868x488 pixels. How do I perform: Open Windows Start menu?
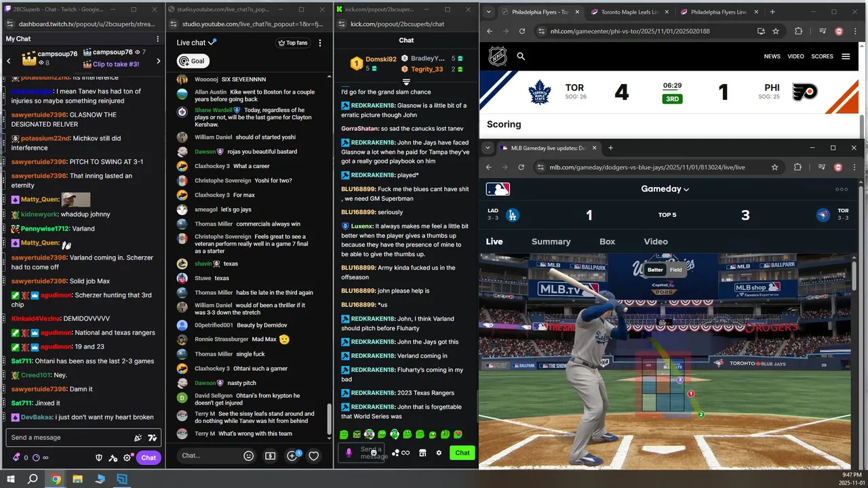[x=10, y=479]
